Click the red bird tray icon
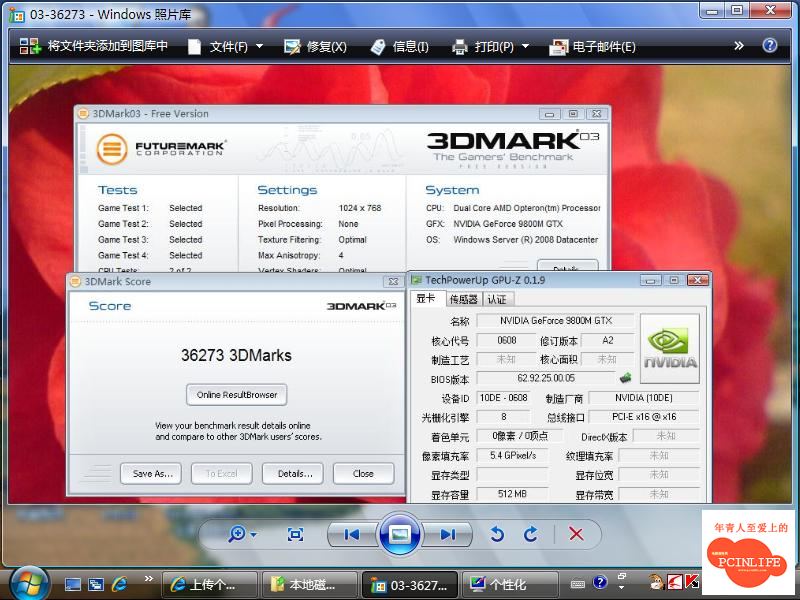 tap(674, 582)
